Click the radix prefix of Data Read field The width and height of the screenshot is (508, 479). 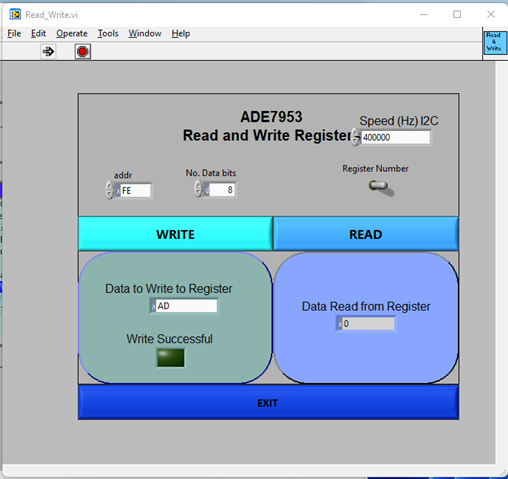point(340,324)
